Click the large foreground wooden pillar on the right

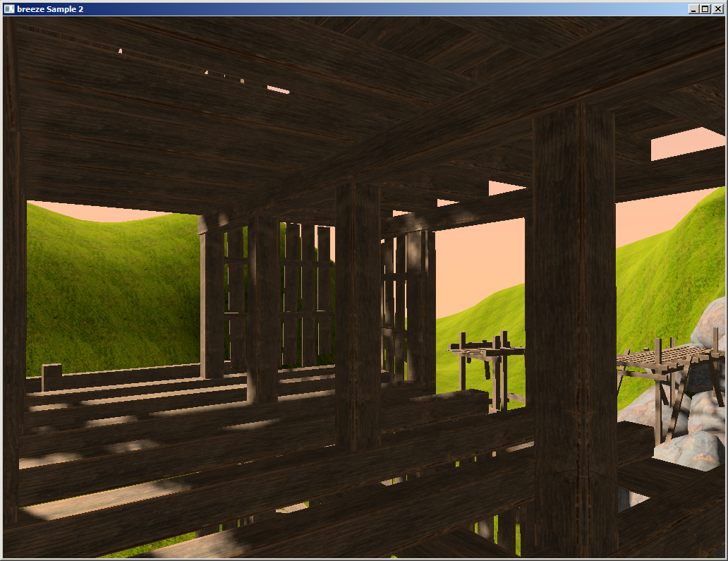(x=574, y=318)
